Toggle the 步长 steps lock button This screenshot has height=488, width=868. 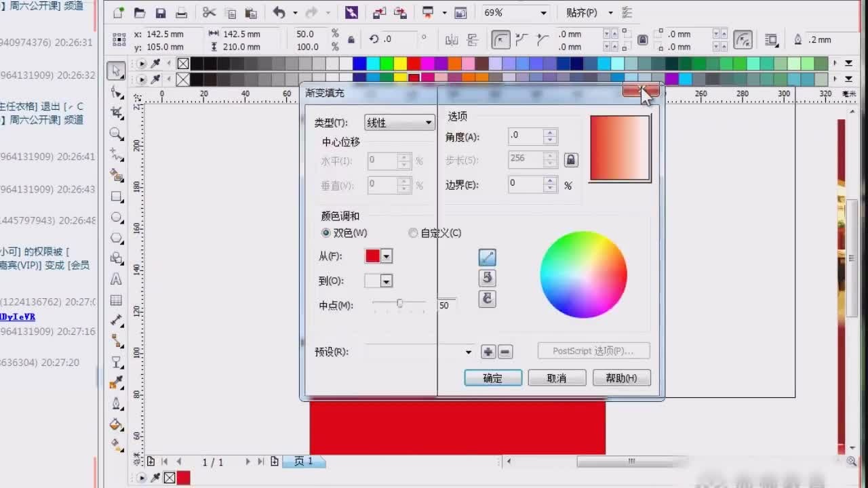pyautogui.click(x=571, y=160)
